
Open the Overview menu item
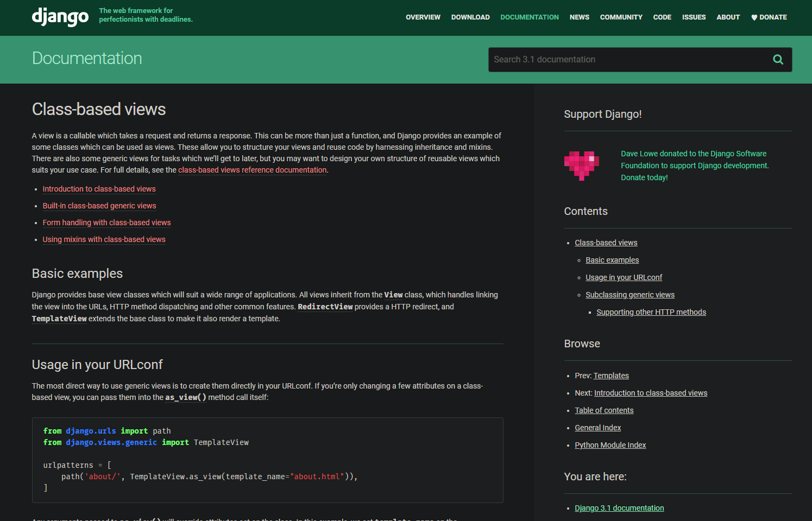(x=423, y=17)
